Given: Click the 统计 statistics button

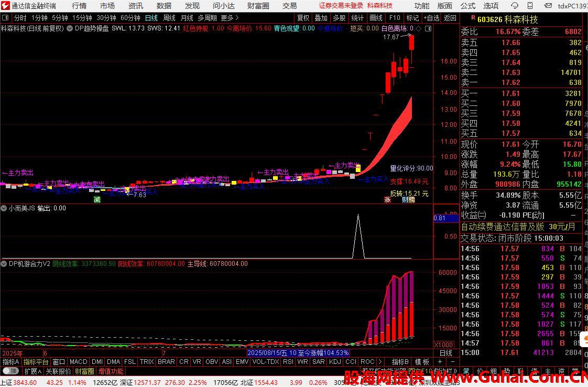Looking at the screenshot, I should [357, 18].
